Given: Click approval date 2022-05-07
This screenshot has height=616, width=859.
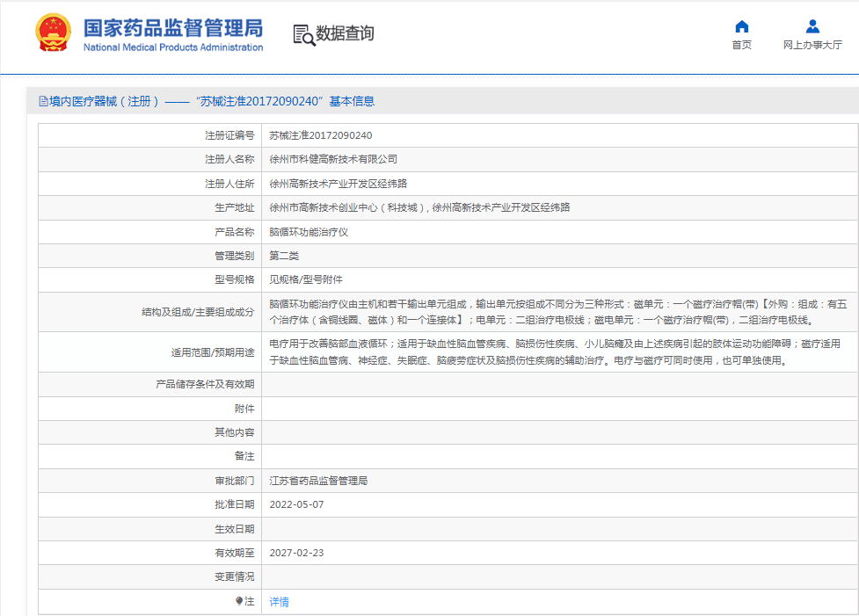Looking at the screenshot, I should coord(296,505).
